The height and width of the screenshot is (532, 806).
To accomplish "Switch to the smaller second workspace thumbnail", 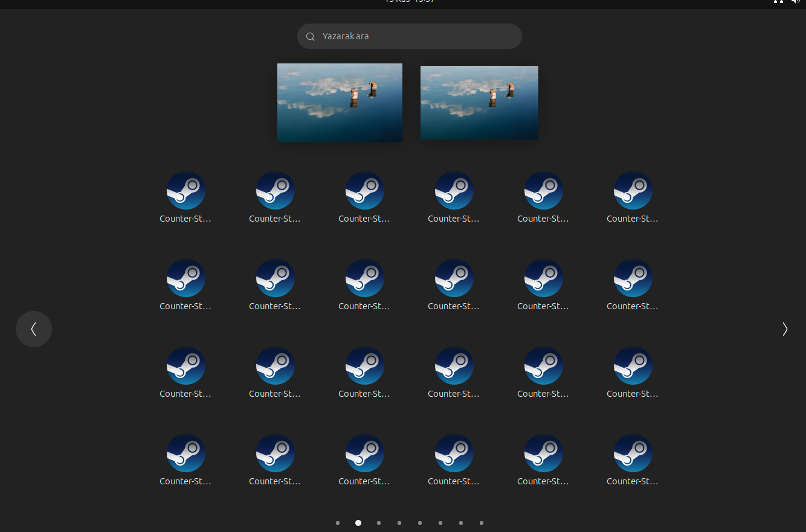I will coord(479,103).
